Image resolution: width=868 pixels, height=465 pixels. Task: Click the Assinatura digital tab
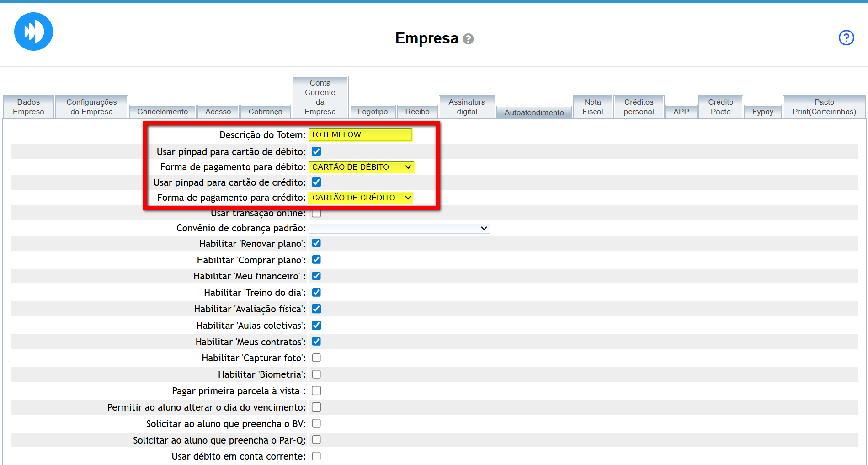467,107
